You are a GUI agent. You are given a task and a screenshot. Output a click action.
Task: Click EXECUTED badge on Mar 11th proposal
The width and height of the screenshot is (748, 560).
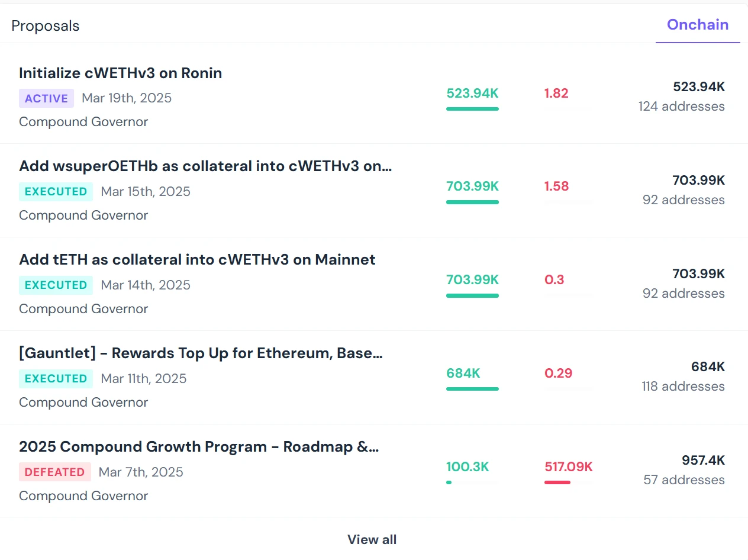(x=56, y=378)
